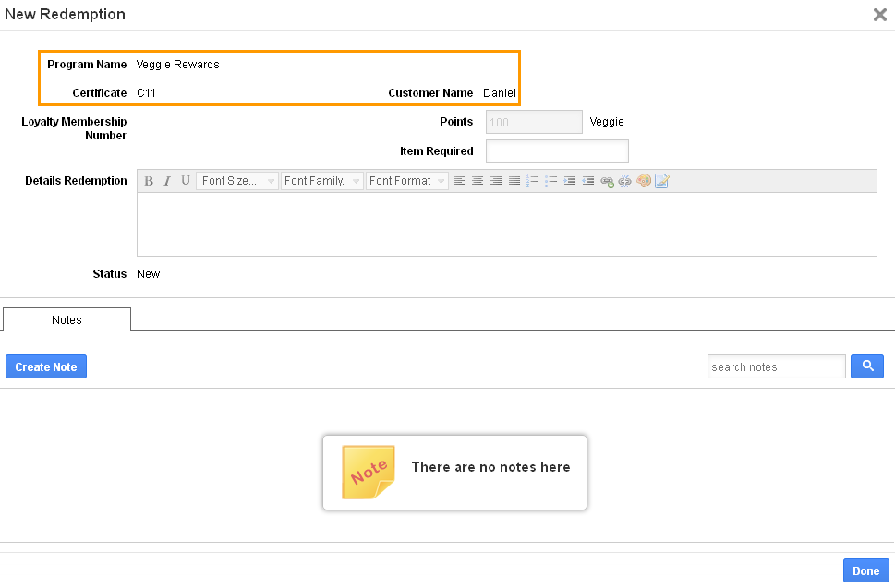
Task: Align text left in Details Redemption
Action: [459, 181]
